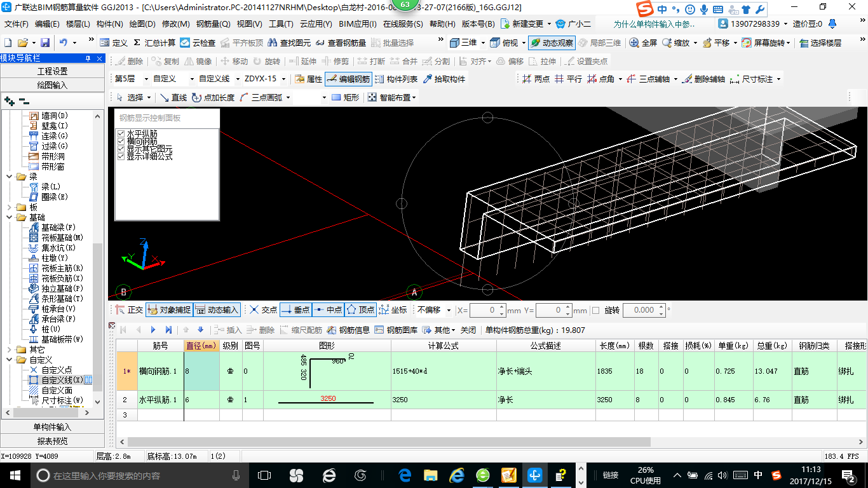Expand the 其它 tree folder
Viewport: 868px width, 488px height.
(9, 349)
